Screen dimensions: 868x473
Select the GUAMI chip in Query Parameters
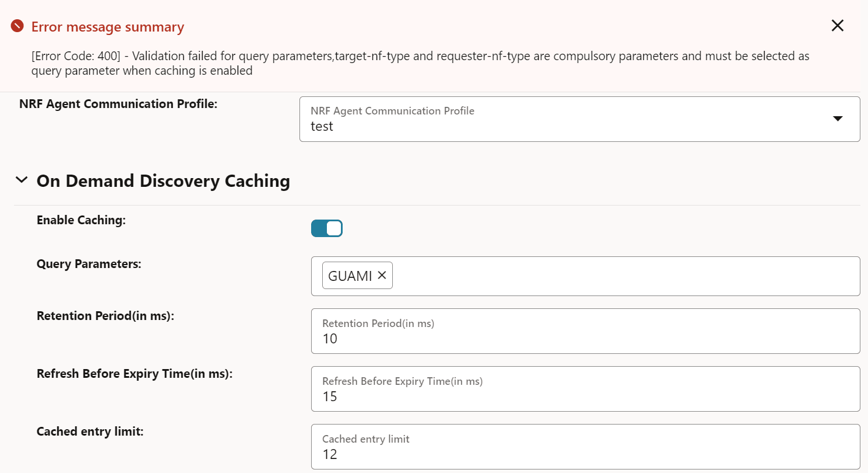pos(350,276)
